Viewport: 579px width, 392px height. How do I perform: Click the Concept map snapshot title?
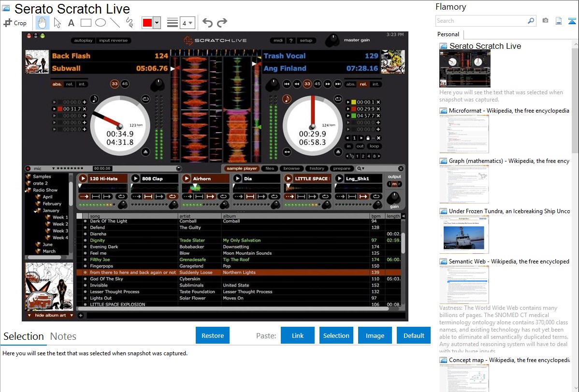[509, 360]
